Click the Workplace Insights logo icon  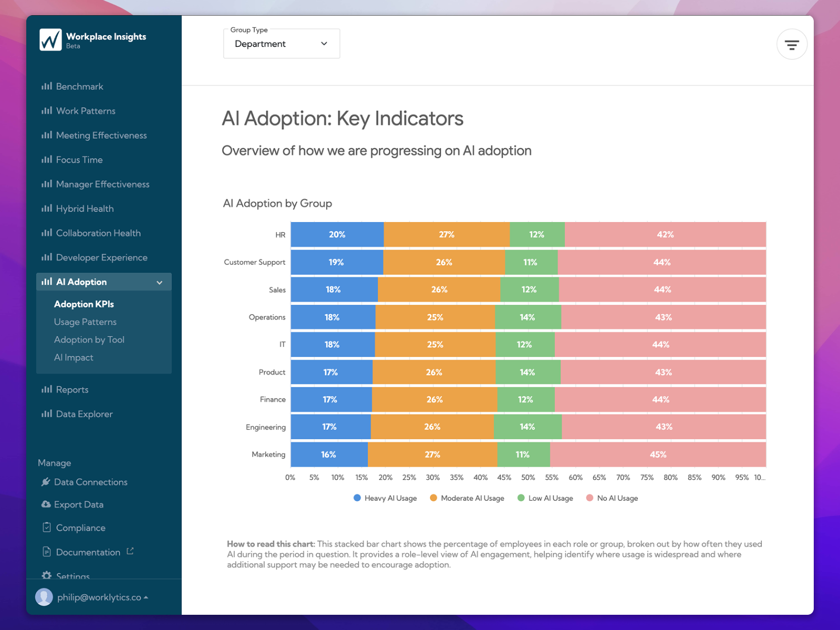50,40
